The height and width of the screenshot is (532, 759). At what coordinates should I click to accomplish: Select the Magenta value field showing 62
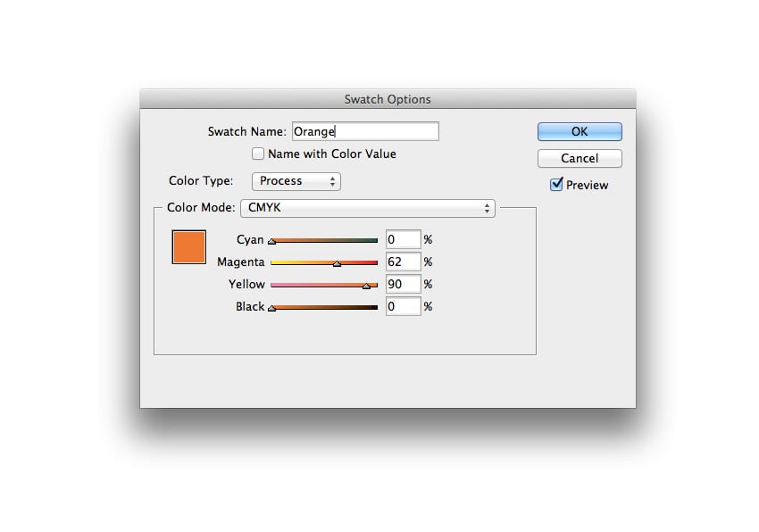pos(404,262)
